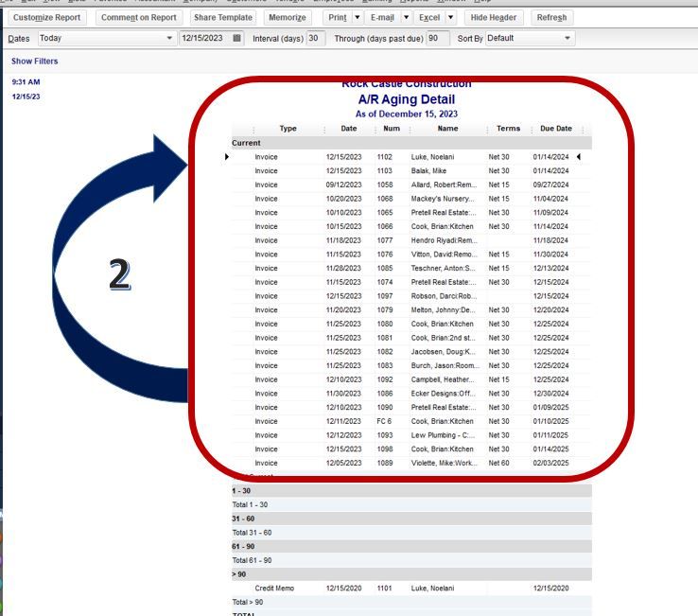Select 'Burch, Jason:Room...' name cell

pyautogui.click(x=445, y=365)
